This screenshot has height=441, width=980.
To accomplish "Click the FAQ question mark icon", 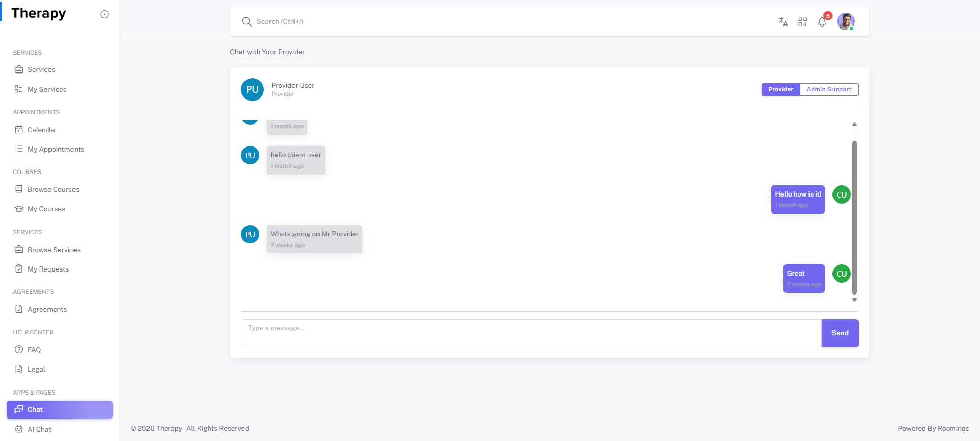I will (x=19, y=349).
